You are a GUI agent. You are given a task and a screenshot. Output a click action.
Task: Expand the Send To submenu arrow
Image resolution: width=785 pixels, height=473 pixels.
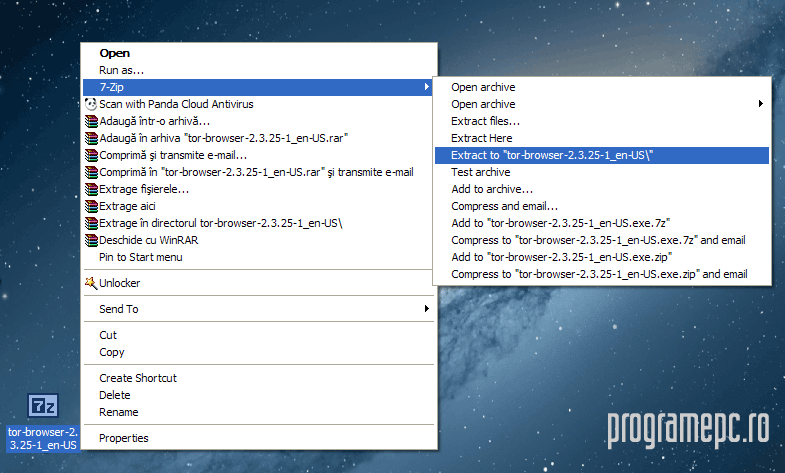tap(427, 308)
